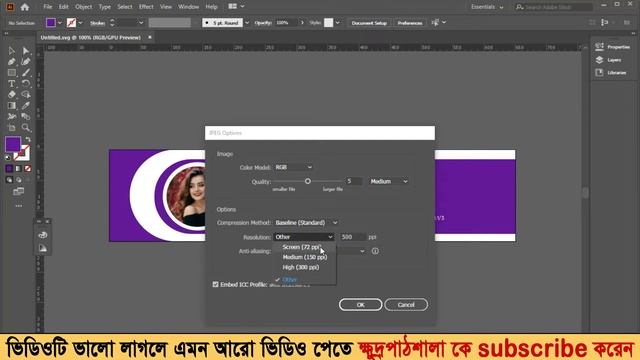The image size is (640, 360).
Task: Swap fill and stroke arrow icon
Action: [28, 139]
